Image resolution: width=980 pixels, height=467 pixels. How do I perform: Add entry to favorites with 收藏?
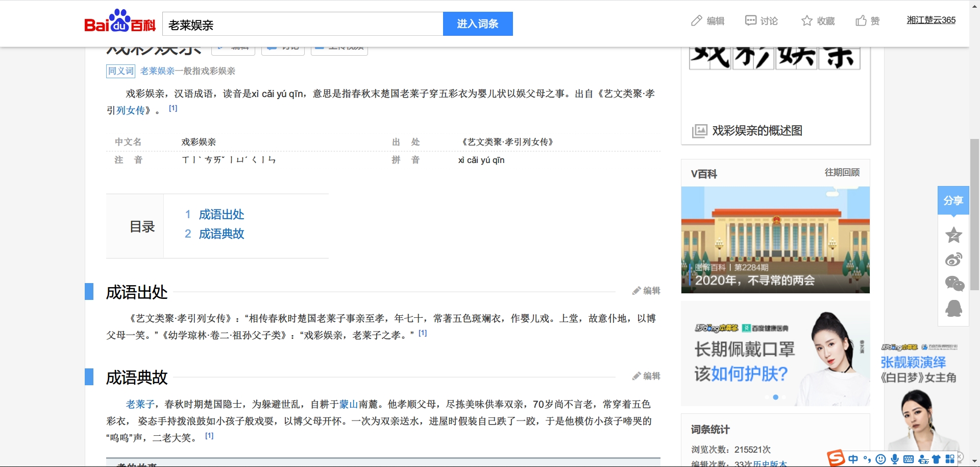tap(818, 21)
